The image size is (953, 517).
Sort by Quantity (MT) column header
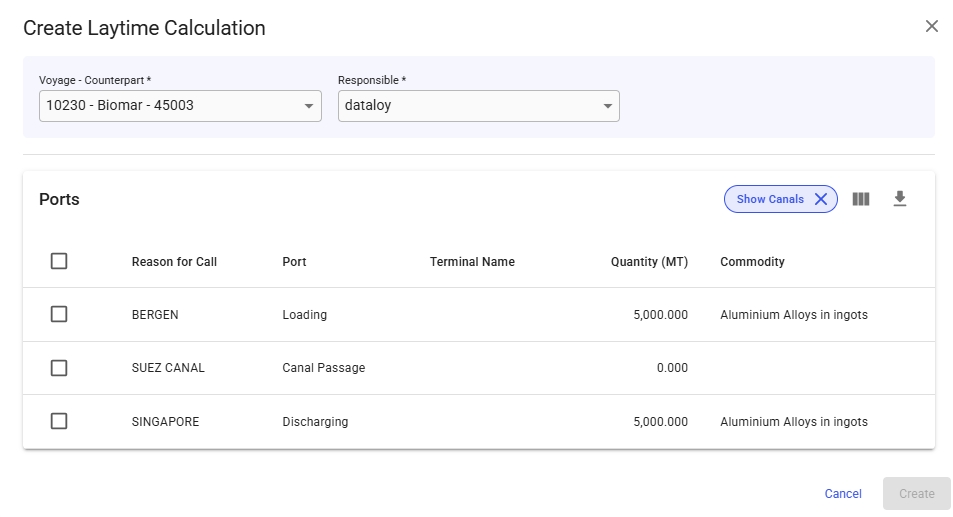coord(649,262)
